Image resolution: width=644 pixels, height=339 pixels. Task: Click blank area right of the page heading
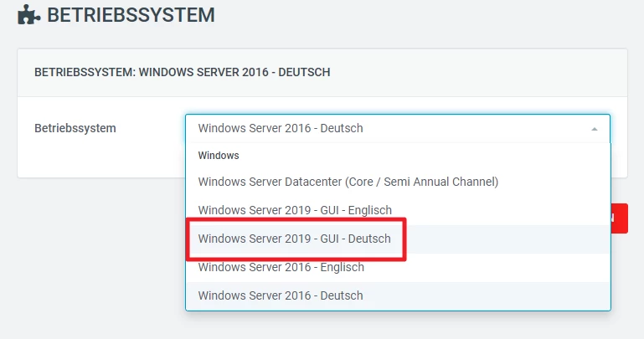(x=419, y=14)
